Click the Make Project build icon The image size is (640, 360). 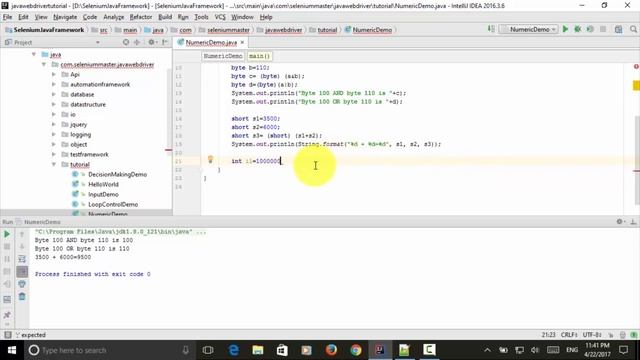tap(491, 29)
